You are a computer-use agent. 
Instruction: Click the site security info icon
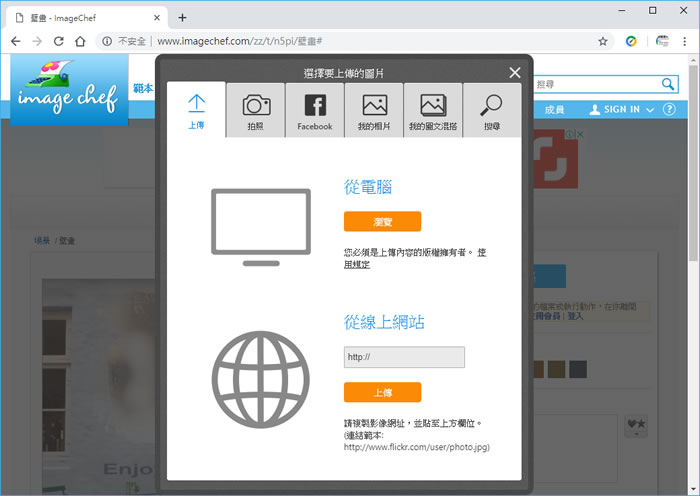pos(107,42)
